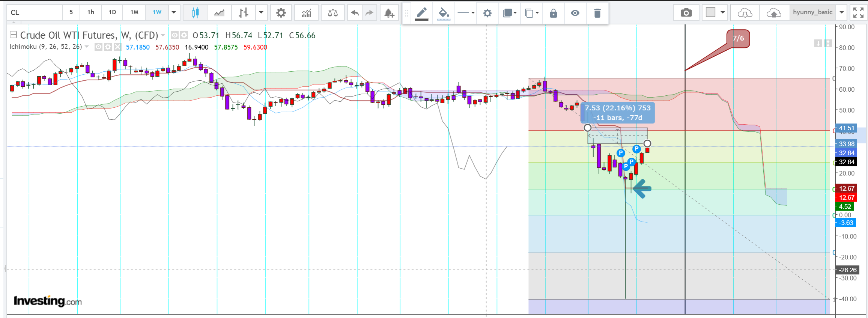Toggle fullscreen chart mode
The width and height of the screenshot is (868, 318).
[858, 12]
